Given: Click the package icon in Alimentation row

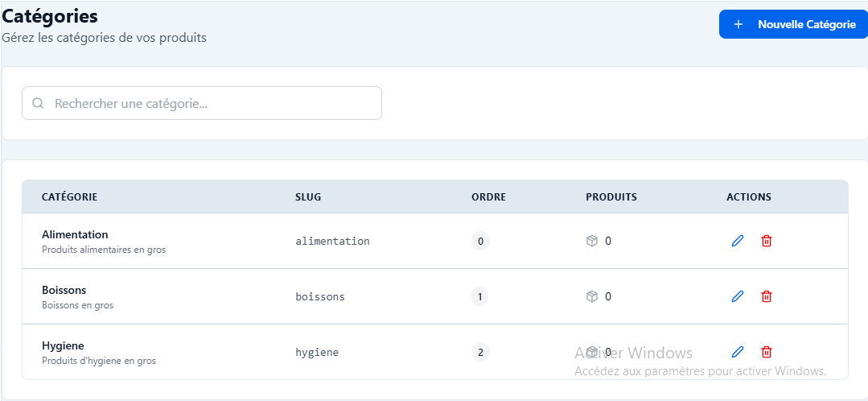Looking at the screenshot, I should click(592, 241).
